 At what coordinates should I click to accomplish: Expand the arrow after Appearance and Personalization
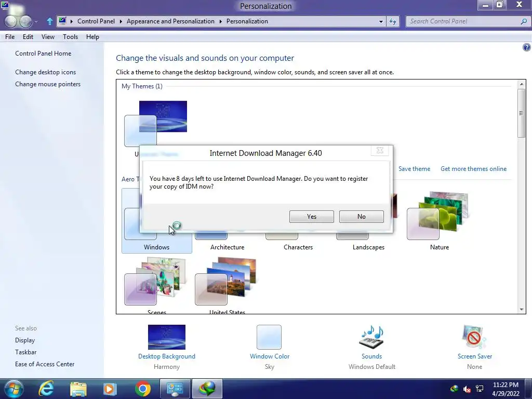coord(220,21)
